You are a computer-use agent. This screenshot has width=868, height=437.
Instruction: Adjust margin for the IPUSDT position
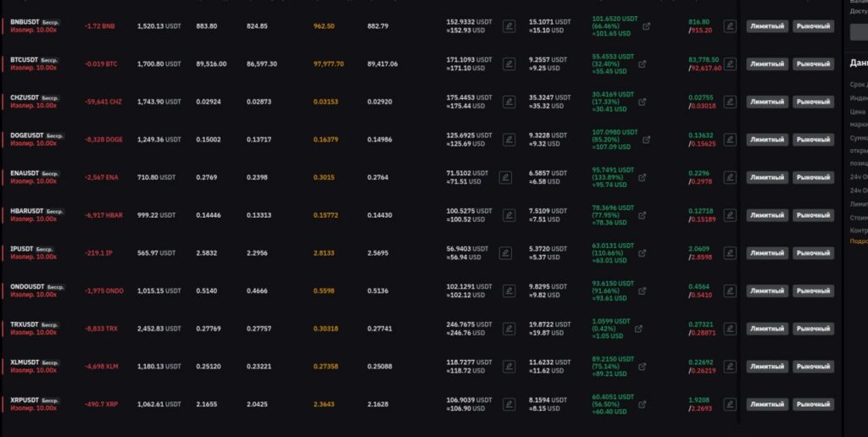coord(505,252)
